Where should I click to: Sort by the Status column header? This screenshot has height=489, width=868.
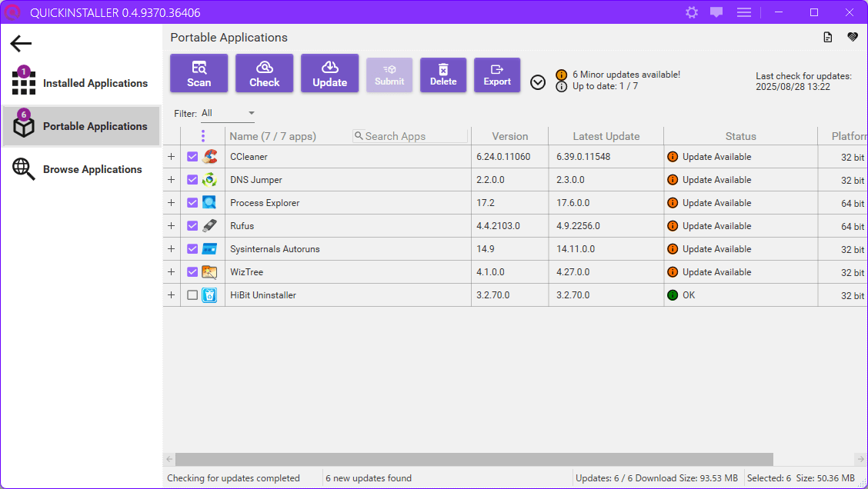[741, 136]
